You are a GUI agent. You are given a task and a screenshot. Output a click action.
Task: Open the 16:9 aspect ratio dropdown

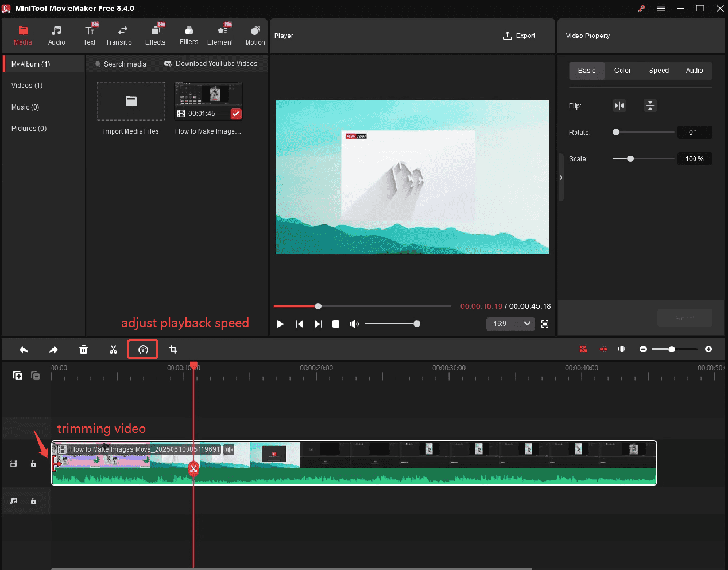click(x=510, y=324)
